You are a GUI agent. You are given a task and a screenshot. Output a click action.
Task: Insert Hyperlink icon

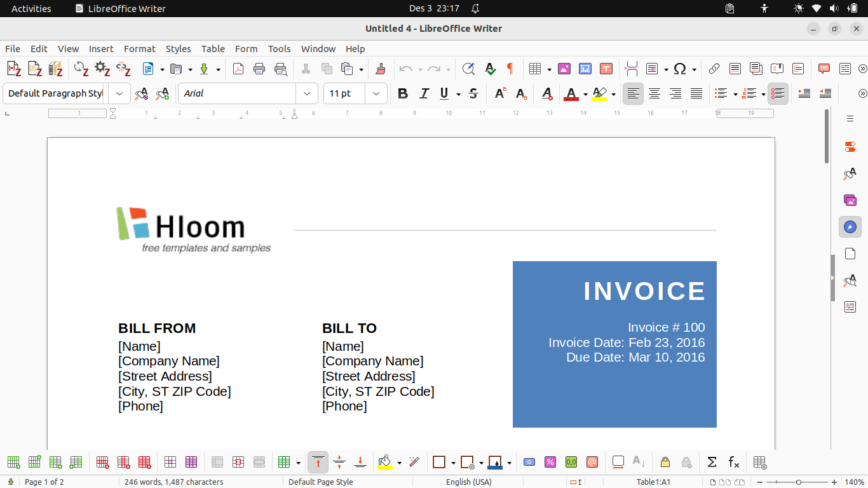(714, 69)
